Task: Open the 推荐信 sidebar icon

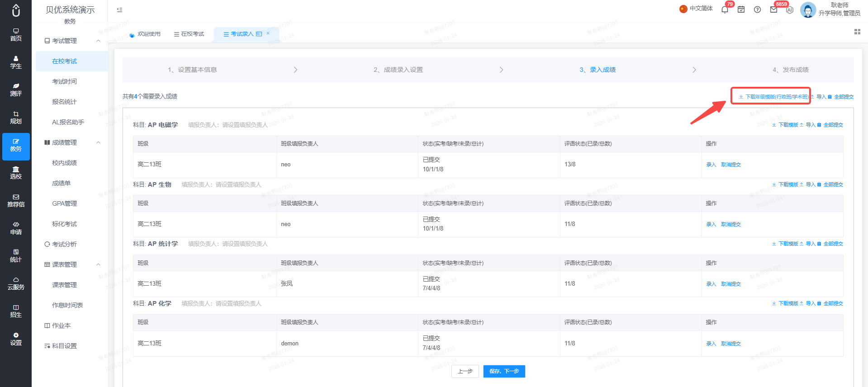Action: pyautogui.click(x=16, y=201)
